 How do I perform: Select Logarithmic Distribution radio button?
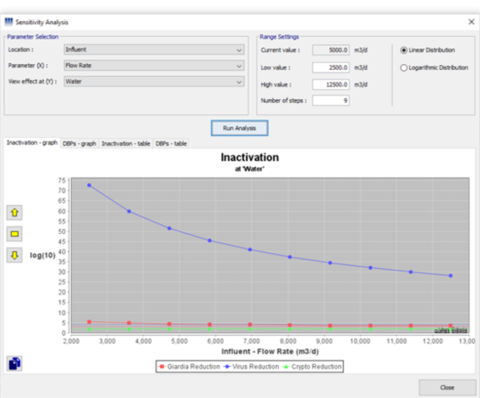pos(404,68)
